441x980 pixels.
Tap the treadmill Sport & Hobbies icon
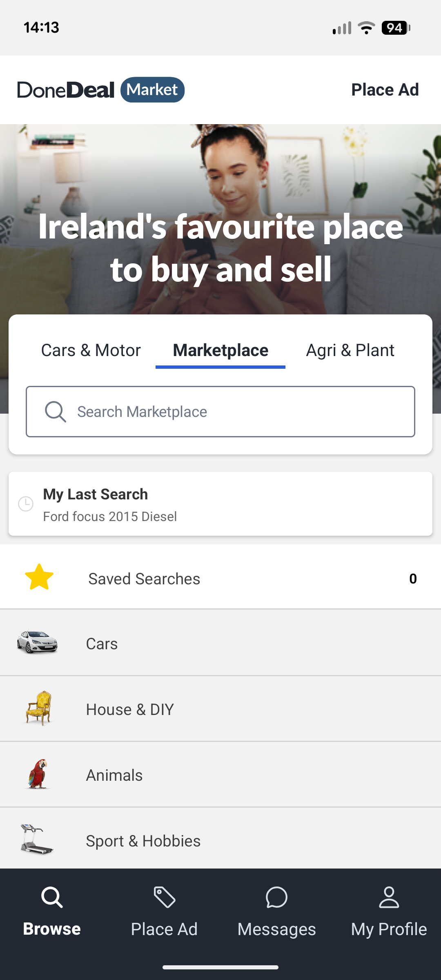tap(37, 839)
